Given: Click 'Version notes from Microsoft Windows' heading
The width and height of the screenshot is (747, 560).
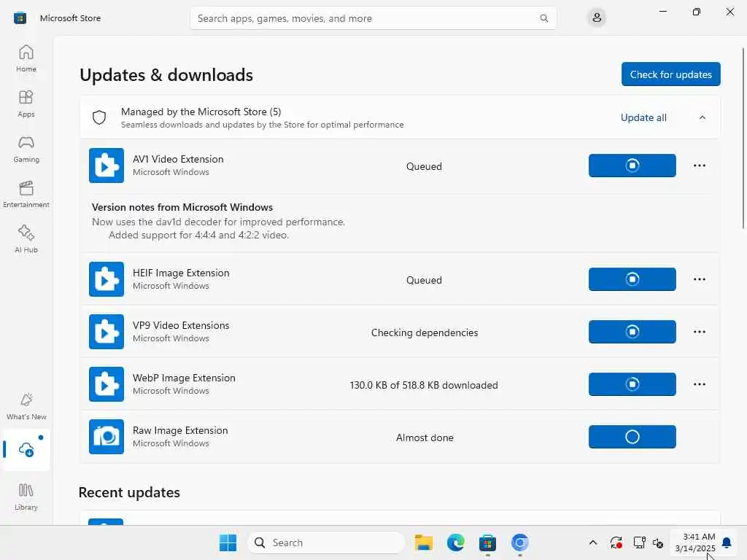Looking at the screenshot, I should click(x=182, y=207).
